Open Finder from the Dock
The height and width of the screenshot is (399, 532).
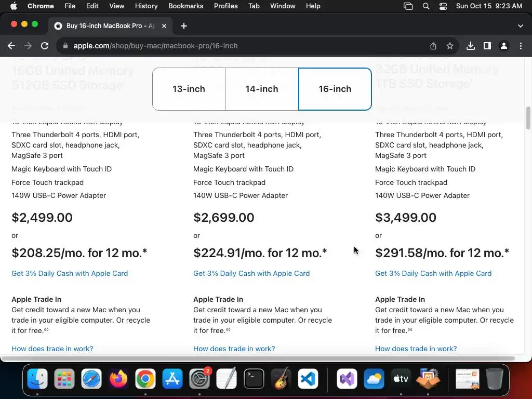[37, 379]
